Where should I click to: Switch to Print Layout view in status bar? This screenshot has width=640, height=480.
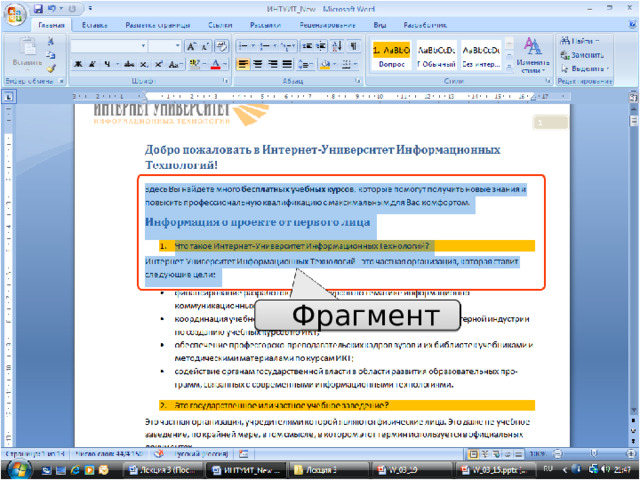473,453
